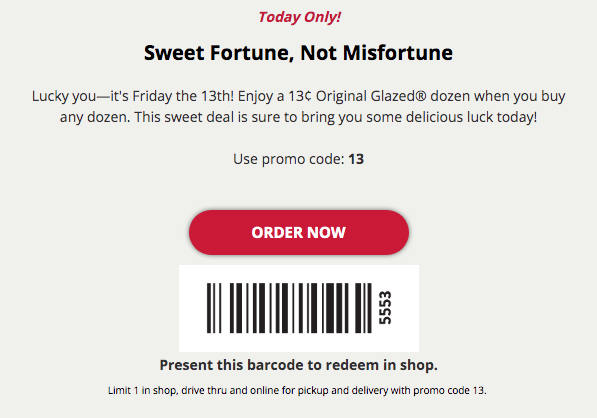The image size is (597, 418).
Task: Click 'Present this barcode to redeem in shop.'
Action: point(298,365)
